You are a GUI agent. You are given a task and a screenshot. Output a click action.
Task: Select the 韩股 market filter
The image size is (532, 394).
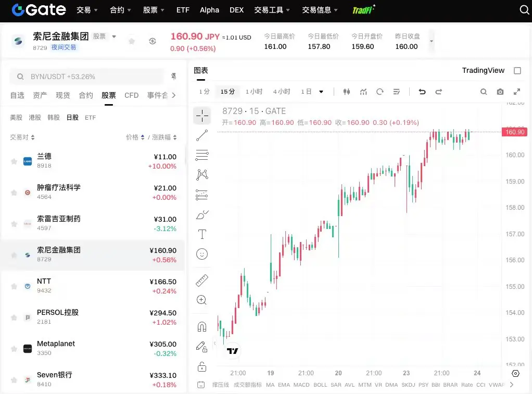tap(54, 118)
